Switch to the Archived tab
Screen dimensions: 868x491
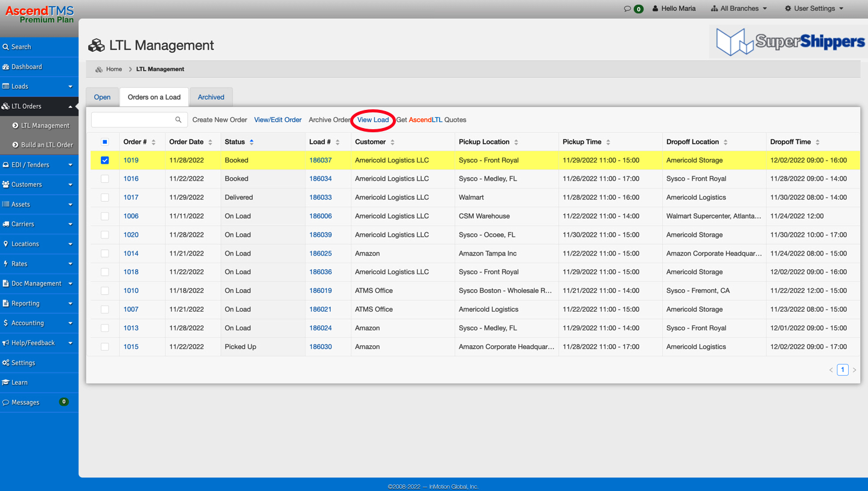(x=211, y=97)
